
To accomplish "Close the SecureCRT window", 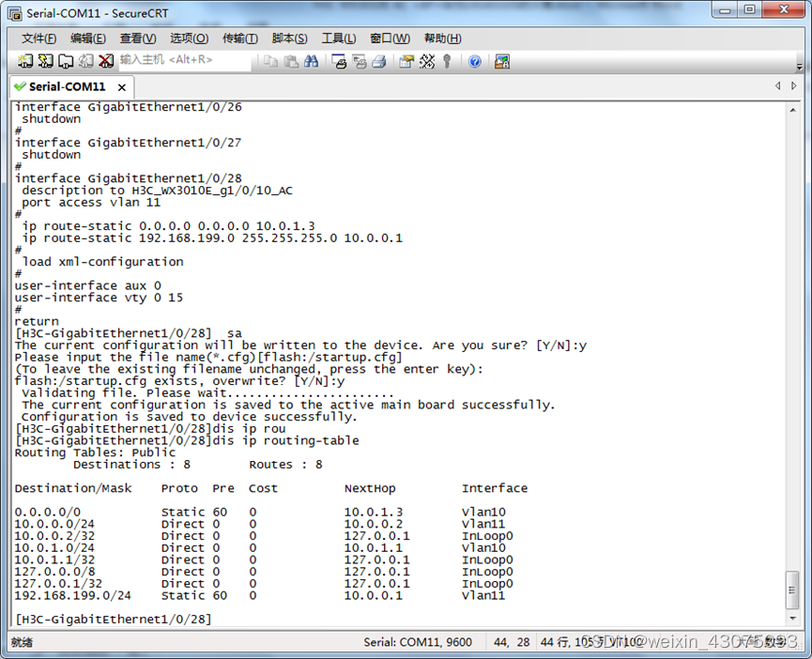I will [x=784, y=10].
